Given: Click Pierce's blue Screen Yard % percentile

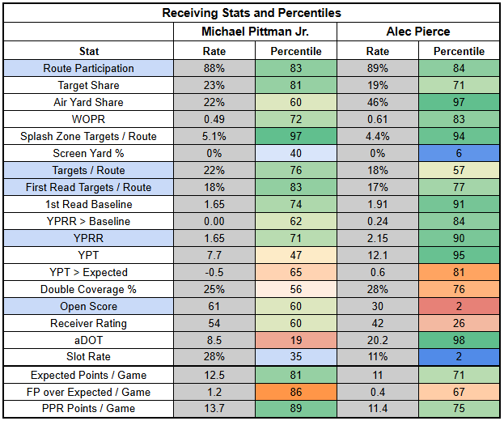Looking at the screenshot, I should 459,154.
